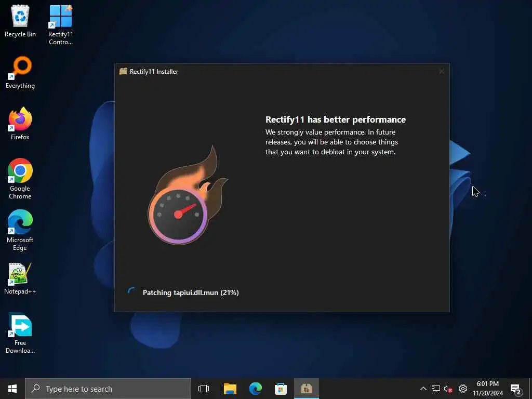Select the Free Download Manager shortcut
Screen dimensions: 532x399
tap(20, 333)
